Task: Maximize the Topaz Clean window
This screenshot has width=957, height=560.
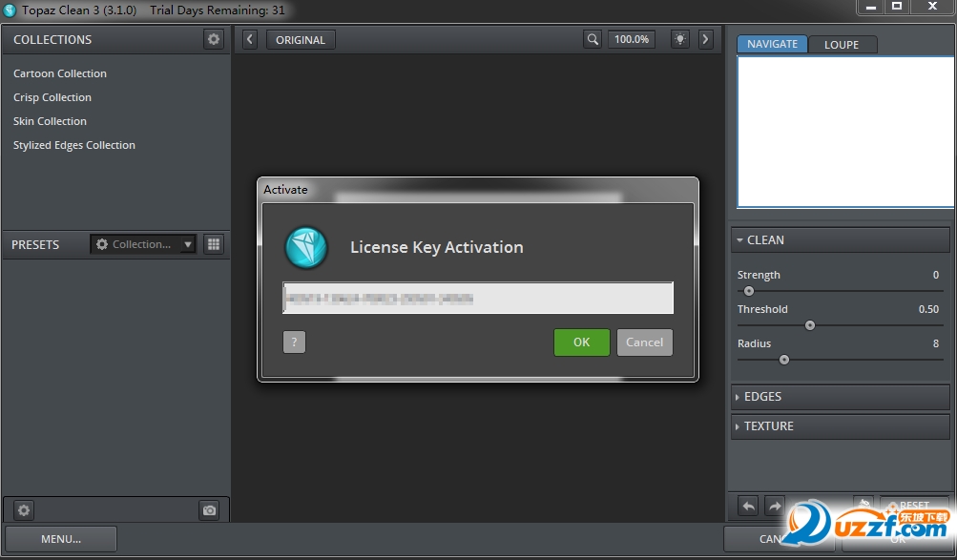Action: click(897, 7)
